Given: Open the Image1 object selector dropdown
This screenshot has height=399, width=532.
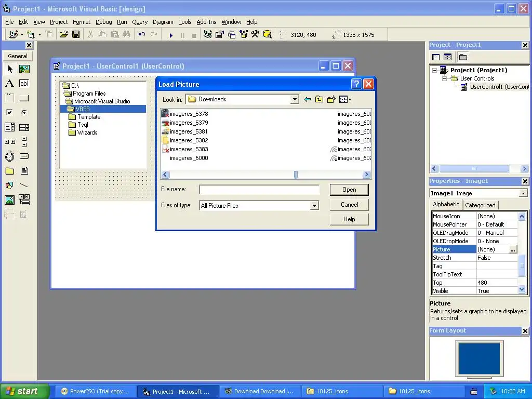Looking at the screenshot, I should tap(523, 193).
